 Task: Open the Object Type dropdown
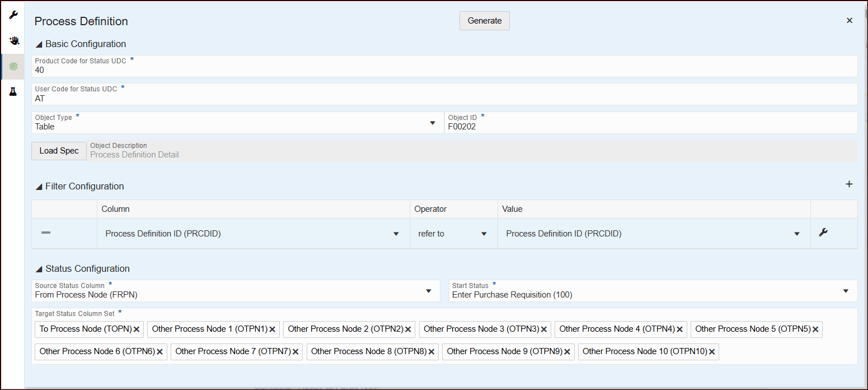pos(433,122)
